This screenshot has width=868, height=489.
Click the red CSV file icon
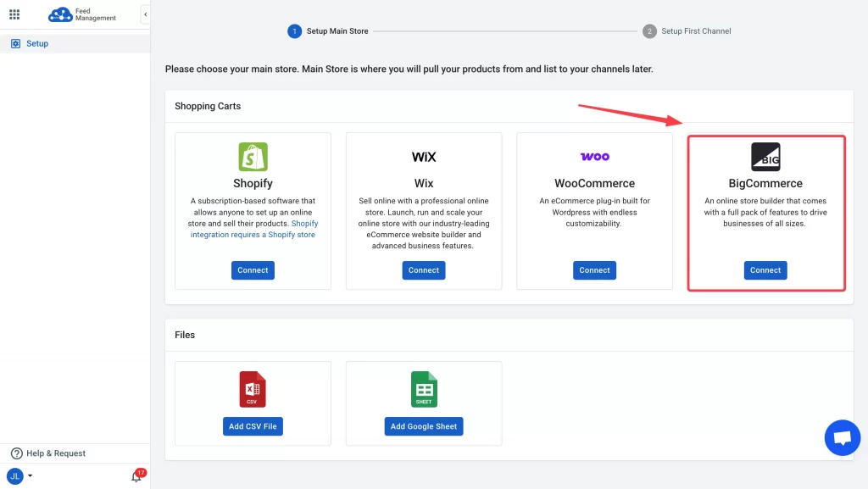[253, 389]
